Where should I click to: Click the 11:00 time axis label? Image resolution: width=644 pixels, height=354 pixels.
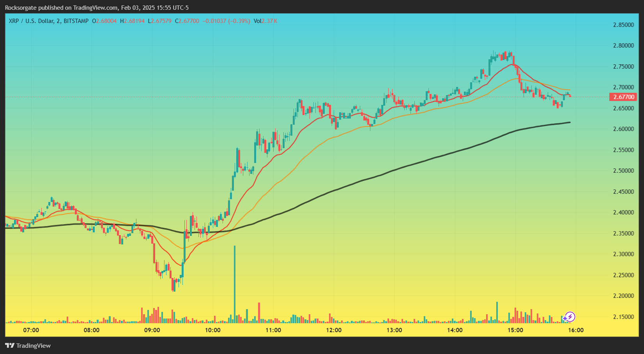click(x=273, y=330)
